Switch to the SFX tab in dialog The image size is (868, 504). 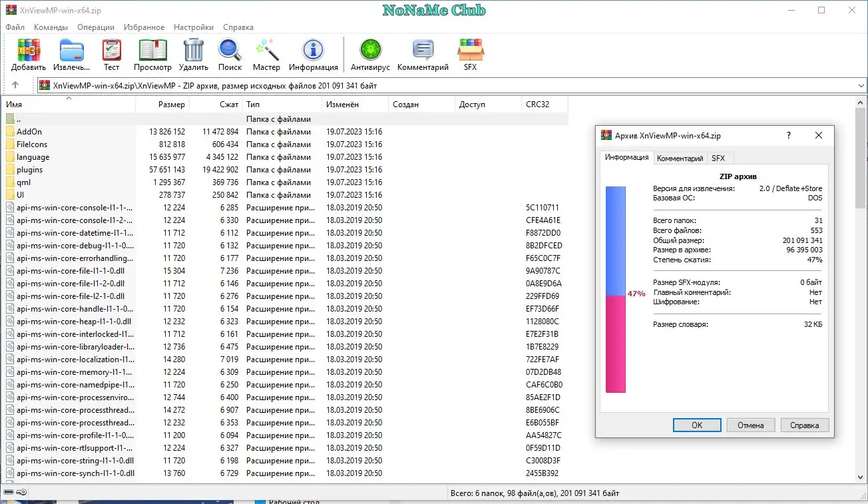[x=718, y=158]
